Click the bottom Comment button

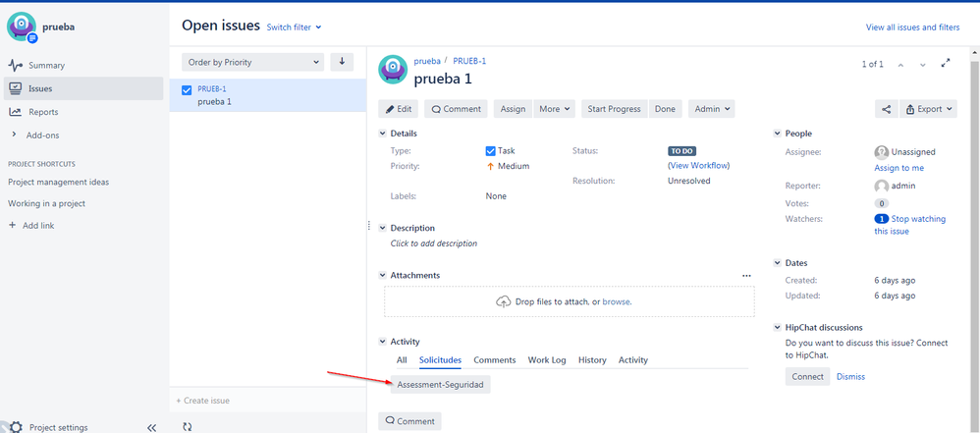point(410,421)
